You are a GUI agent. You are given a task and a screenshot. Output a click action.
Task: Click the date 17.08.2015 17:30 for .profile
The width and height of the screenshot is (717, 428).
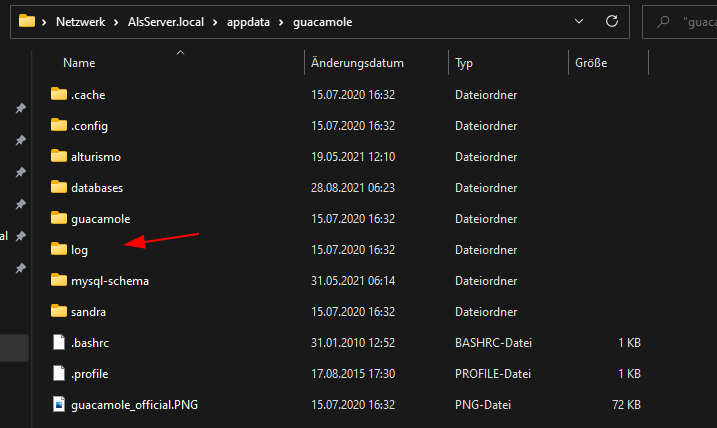tap(353, 374)
